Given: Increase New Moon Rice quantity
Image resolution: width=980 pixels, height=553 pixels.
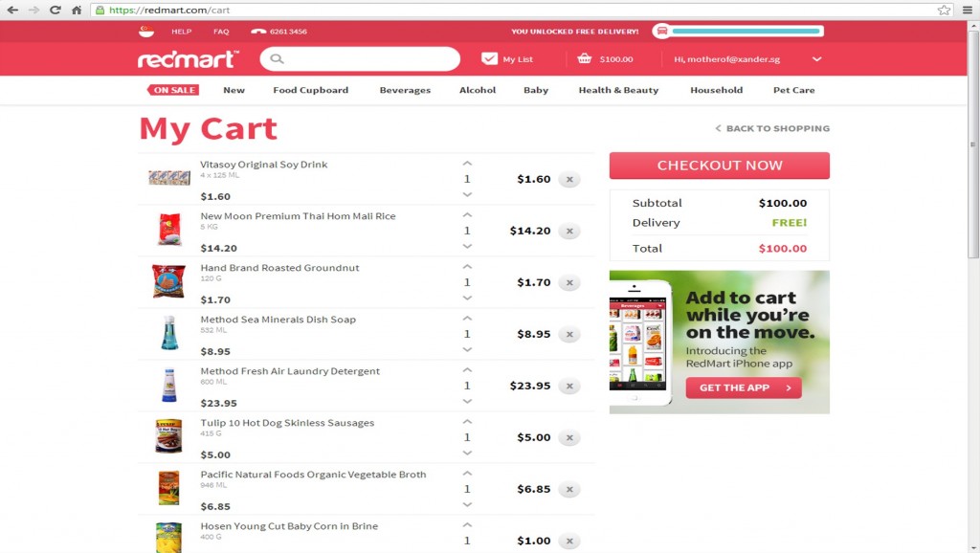Looking at the screenshot, I should pos(467,215).
